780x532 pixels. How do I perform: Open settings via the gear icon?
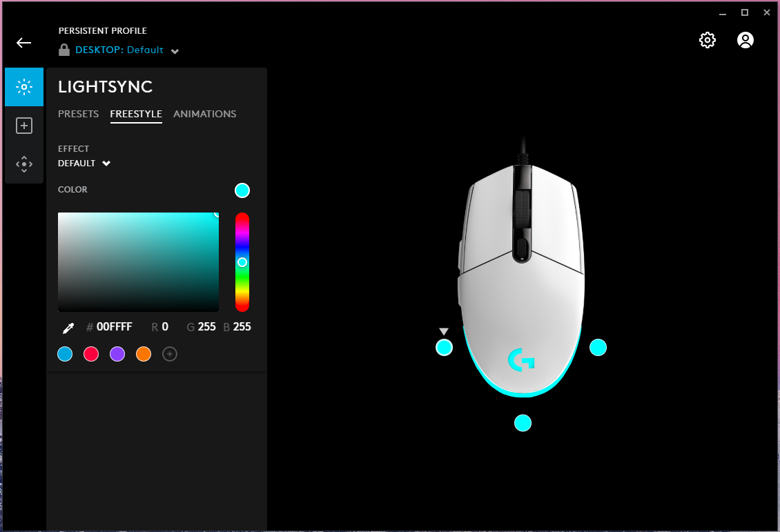point(708,40)
